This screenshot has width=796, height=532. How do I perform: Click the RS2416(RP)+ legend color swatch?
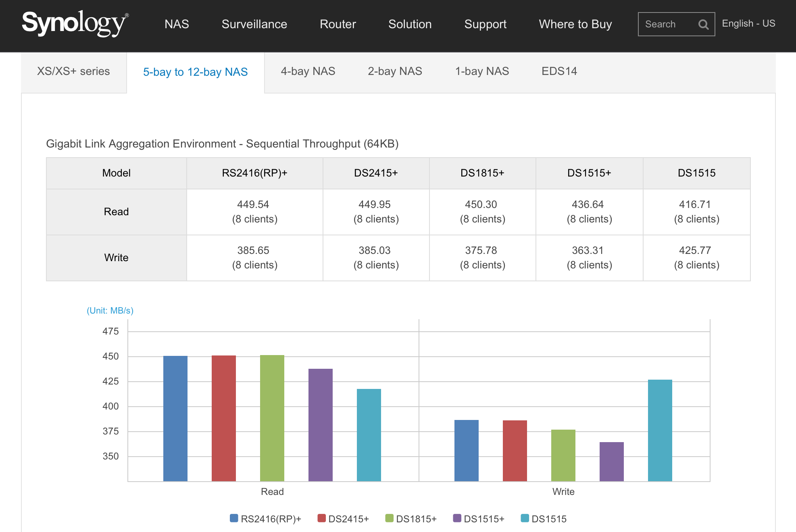[x=234, y=518]
